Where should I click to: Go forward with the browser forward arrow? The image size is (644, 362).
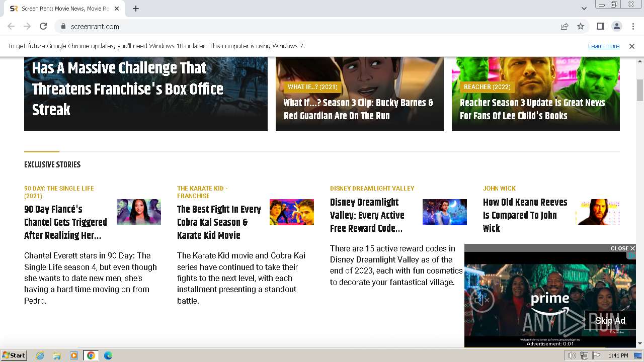[27, 26]
